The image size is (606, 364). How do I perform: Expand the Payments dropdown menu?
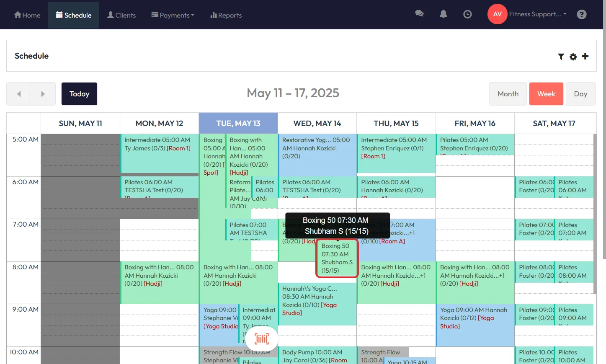pos(173,15)
